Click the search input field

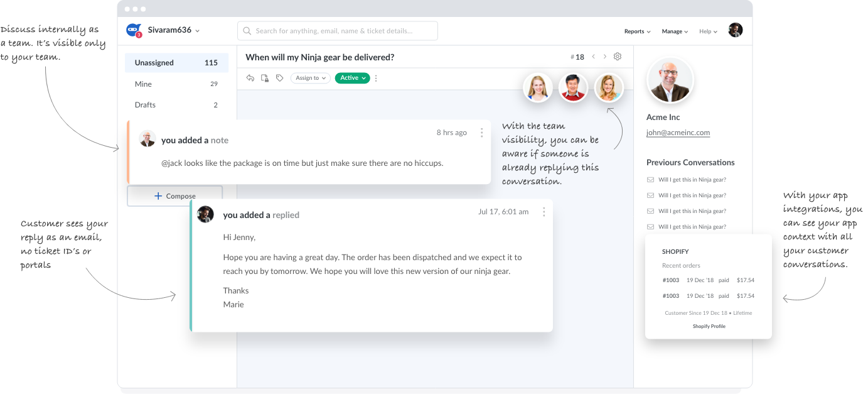[x=338, y=31]
